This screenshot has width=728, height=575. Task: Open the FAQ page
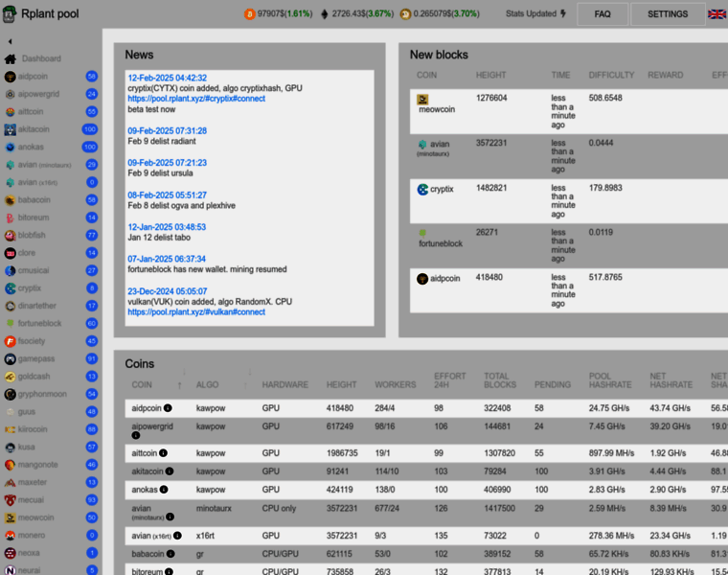[603, 14]
